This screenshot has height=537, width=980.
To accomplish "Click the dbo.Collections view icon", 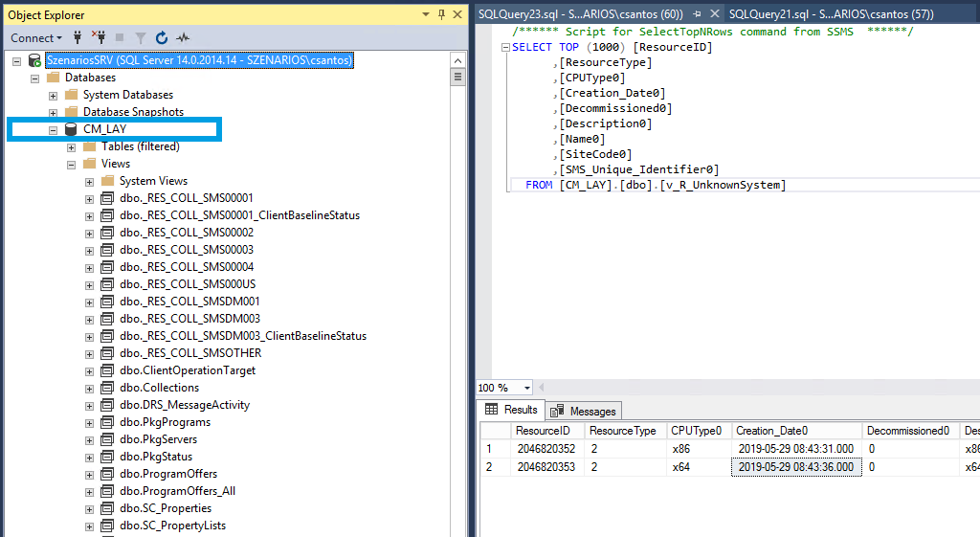I will pos(107,388).
